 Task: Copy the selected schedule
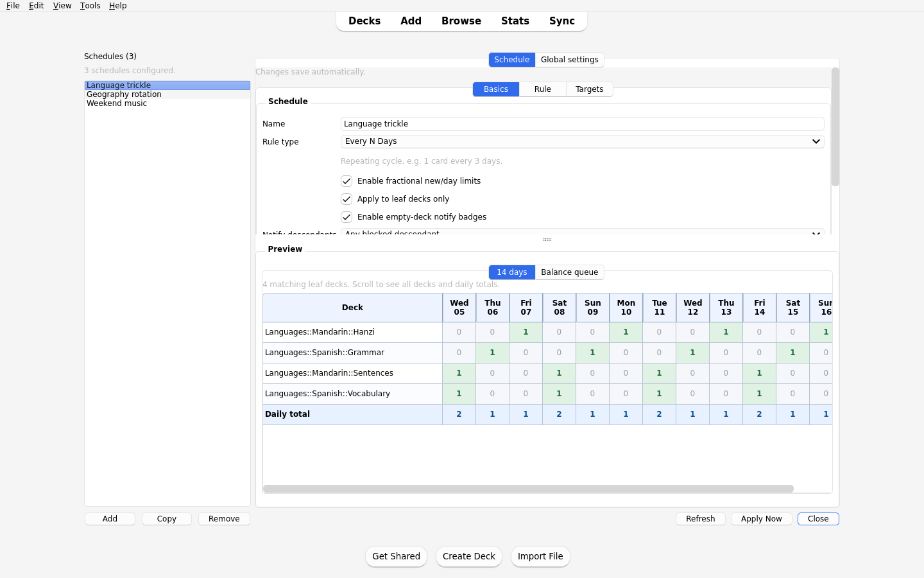pyautogui.click(x=167, y=519)
